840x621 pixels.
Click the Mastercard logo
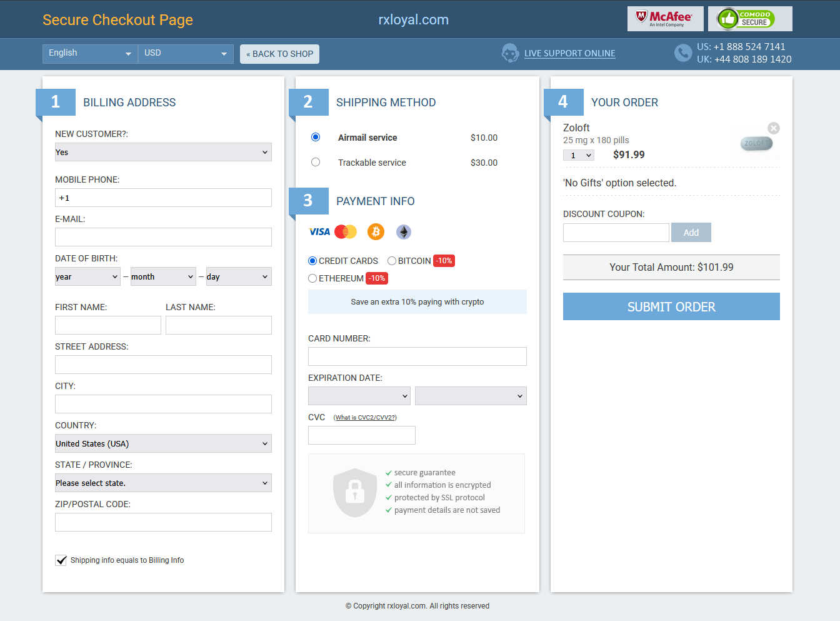tap(346, 232)
